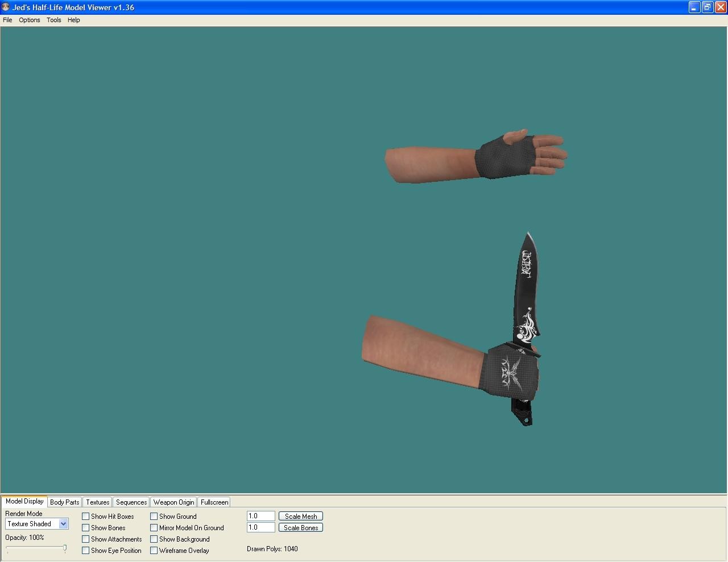The width and height of the screenshot is (728, 562).
Task: Open the Textures tab
Action: [x=97, y=502]
